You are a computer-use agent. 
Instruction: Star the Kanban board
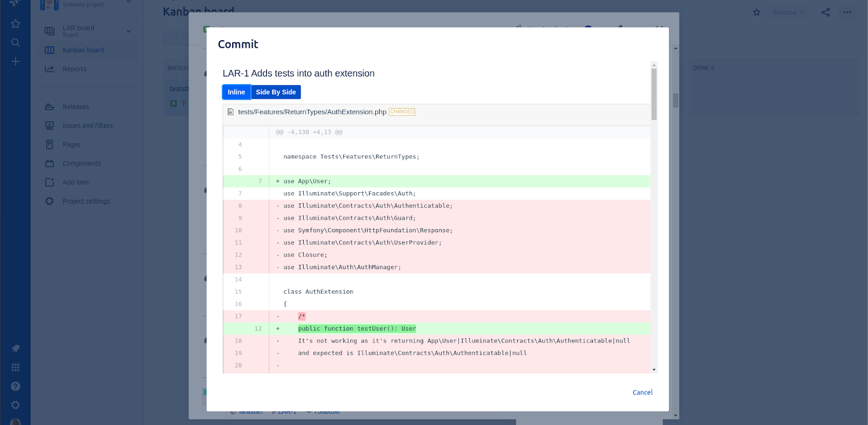pos(757,12)
